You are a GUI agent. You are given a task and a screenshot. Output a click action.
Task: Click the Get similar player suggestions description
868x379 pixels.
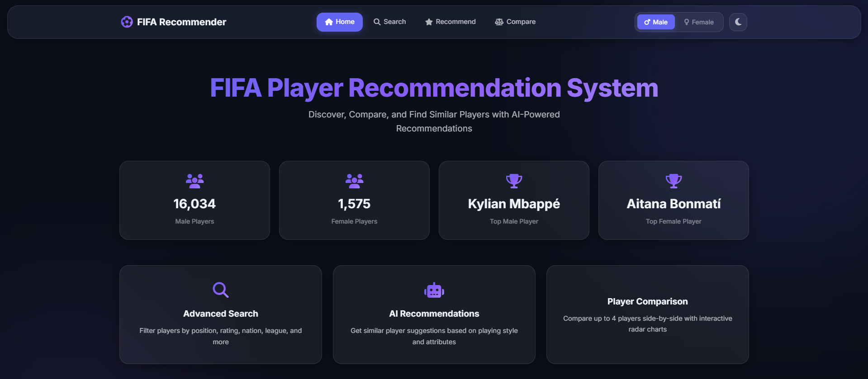434,336
